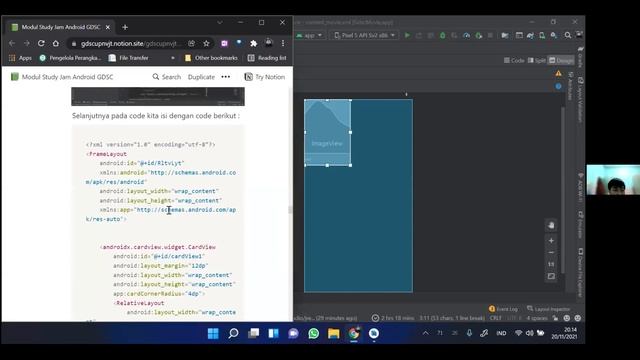Click the sad face feedback icon
Viewport: 640px width, 360px height.
pyautogui.click(x=578, y=318)
